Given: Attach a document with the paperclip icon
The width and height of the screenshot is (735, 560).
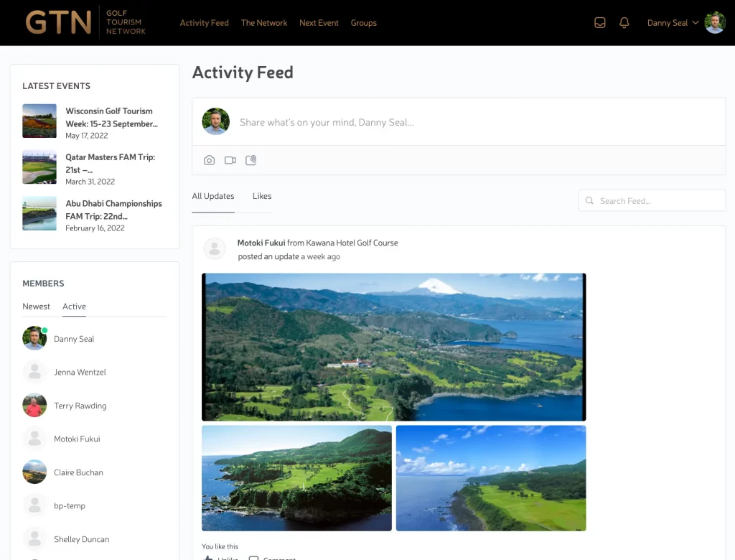Looking at the screenshot, I should coord(251,160).
